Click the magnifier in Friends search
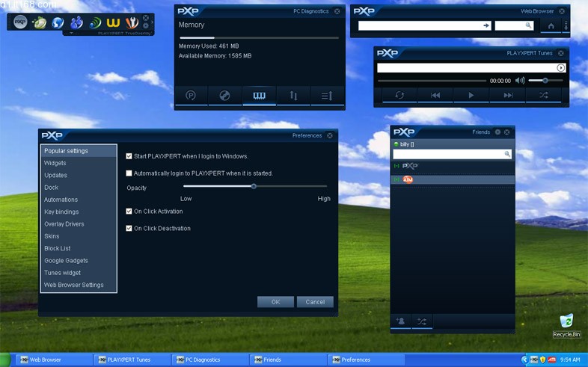588x367 pixels. [507, 154]
